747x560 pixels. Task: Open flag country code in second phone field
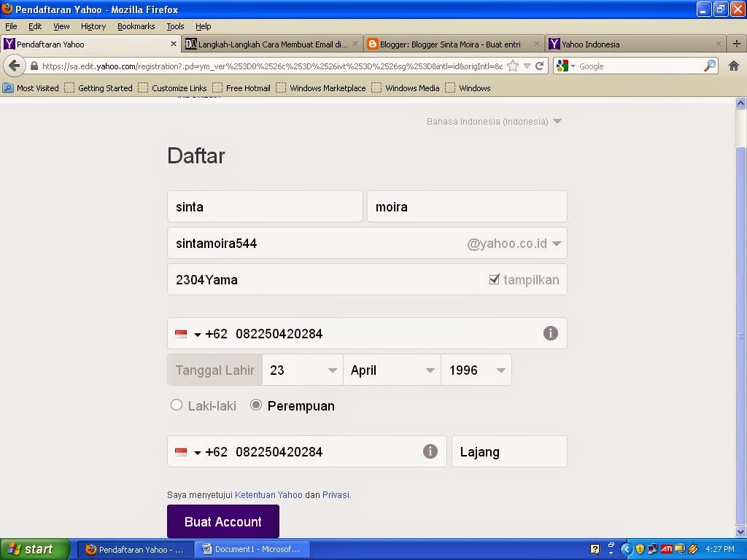[x=187, y=452]
